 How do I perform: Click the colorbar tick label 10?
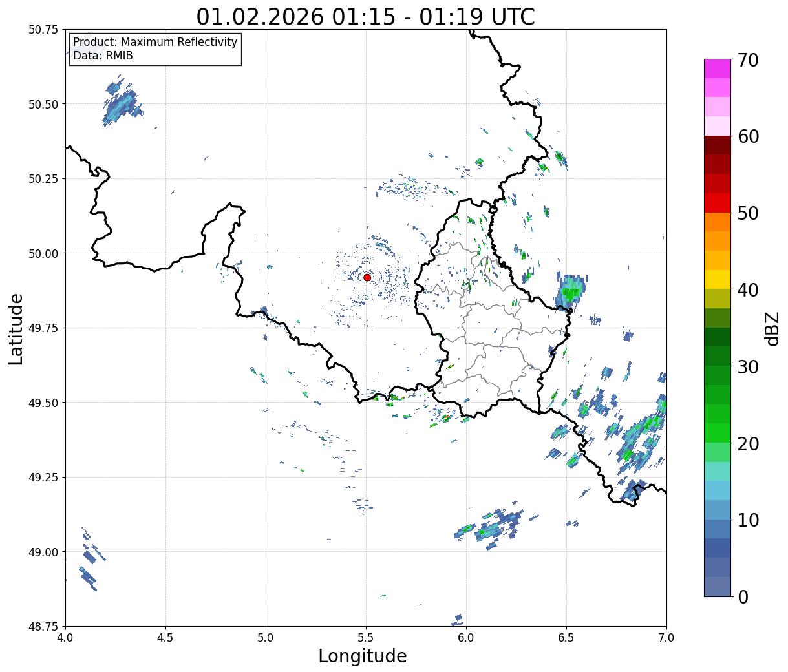[x=747, y=520]
